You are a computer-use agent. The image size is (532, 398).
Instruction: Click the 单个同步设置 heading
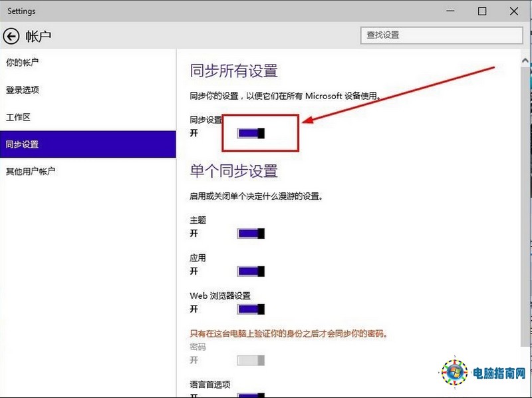(234, 171)
